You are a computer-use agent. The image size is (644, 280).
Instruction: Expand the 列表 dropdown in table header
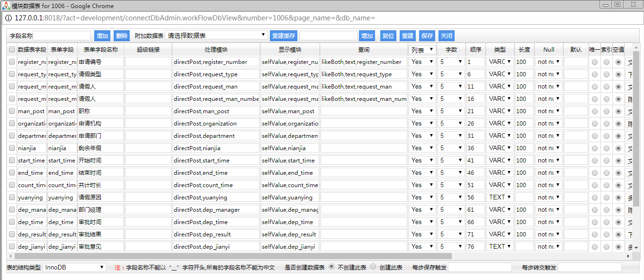tap(422, 49)
